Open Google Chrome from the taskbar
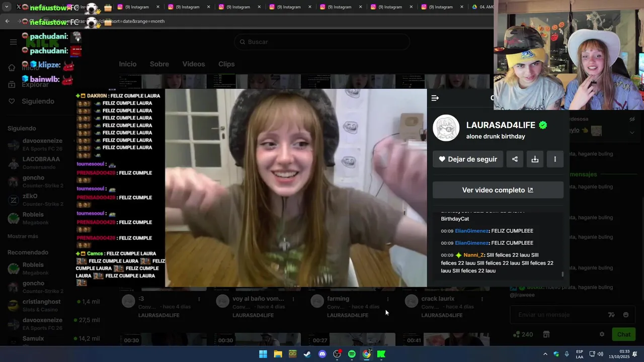This screenshot has height=362, width=644. tap(367, 354)
